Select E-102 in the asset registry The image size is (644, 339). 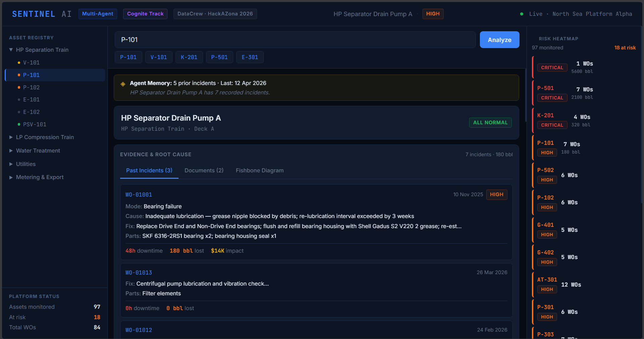tap(55, 112)
